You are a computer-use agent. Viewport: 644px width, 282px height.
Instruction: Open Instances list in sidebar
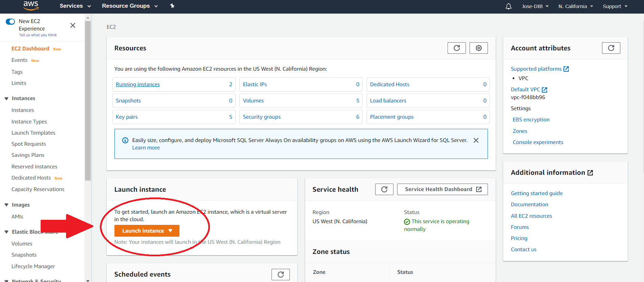pyautogui.click(x=23, y=110)
